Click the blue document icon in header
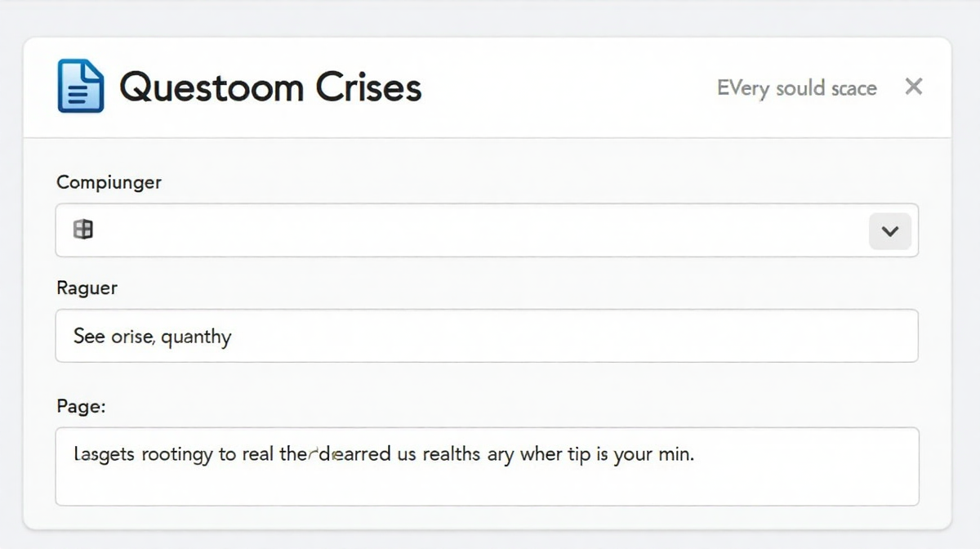The image size is (980, 549). pyautogui.click(x=81, y=86)
